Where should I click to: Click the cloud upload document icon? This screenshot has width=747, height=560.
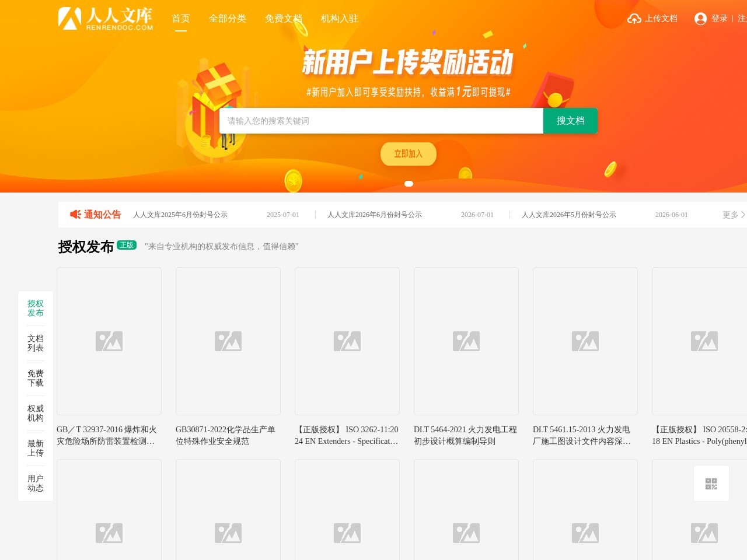(634, 19)
